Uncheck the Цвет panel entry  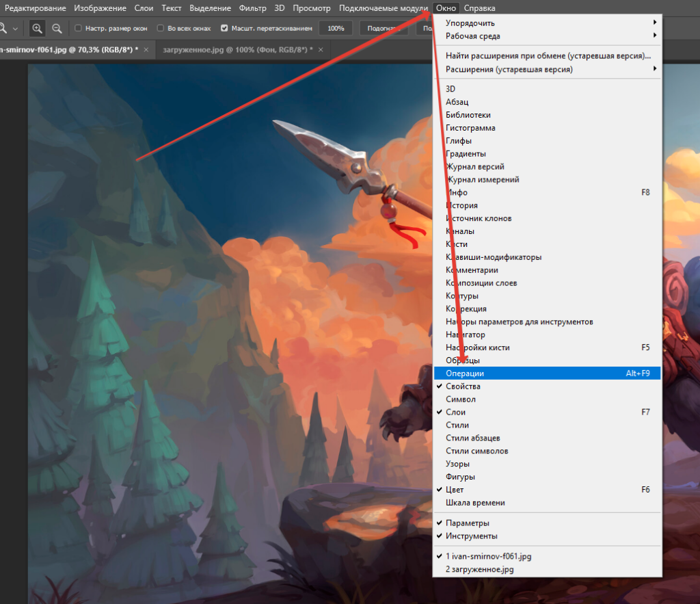coord(548,490)
